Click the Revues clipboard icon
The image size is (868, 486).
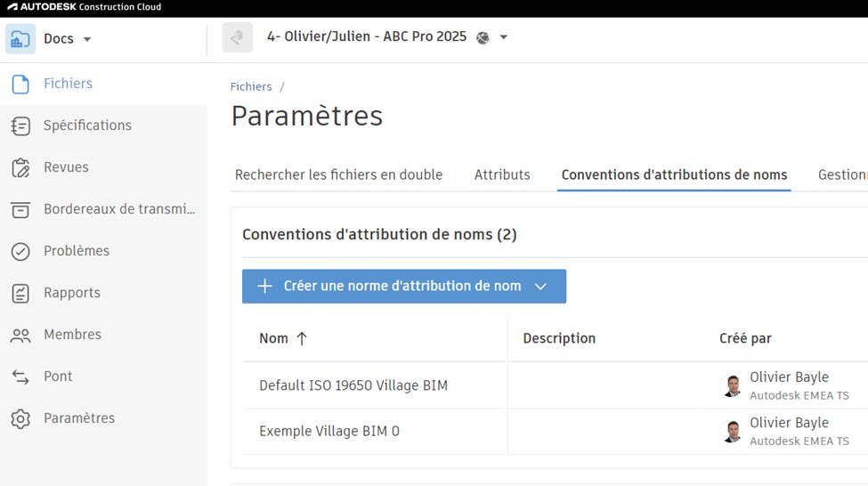point(20,167)
